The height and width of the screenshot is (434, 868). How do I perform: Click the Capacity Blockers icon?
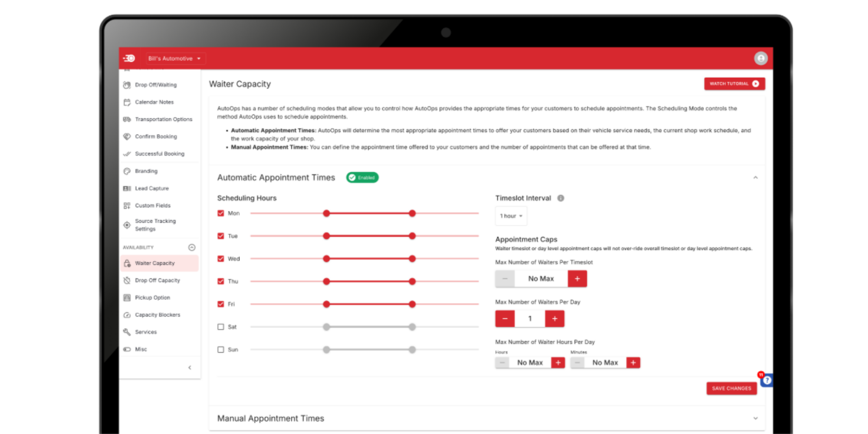[127, 315]
